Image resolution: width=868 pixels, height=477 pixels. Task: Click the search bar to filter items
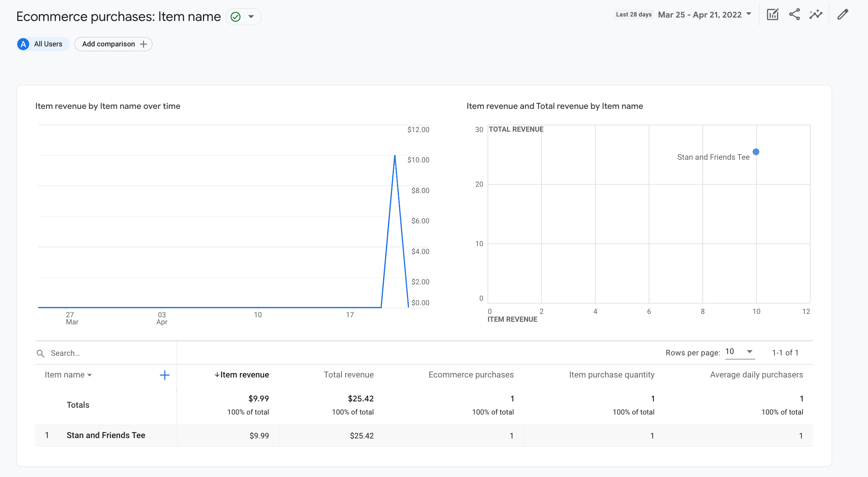tap(106, 352)
